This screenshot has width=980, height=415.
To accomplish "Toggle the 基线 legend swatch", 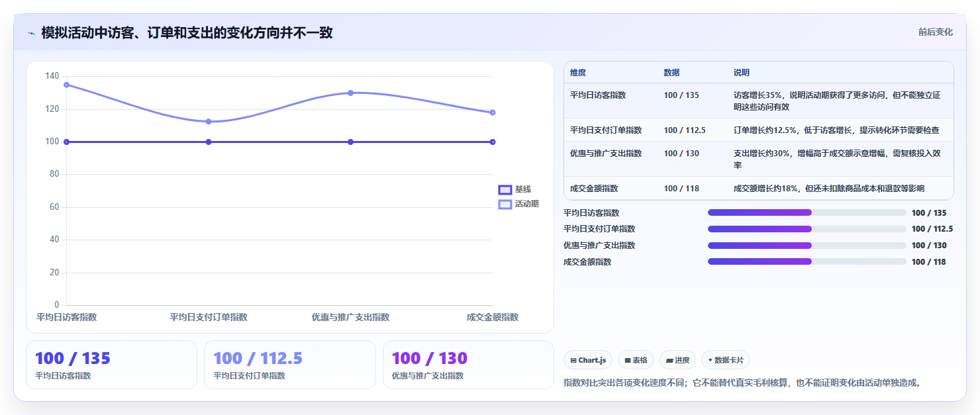I will (505, 189).
